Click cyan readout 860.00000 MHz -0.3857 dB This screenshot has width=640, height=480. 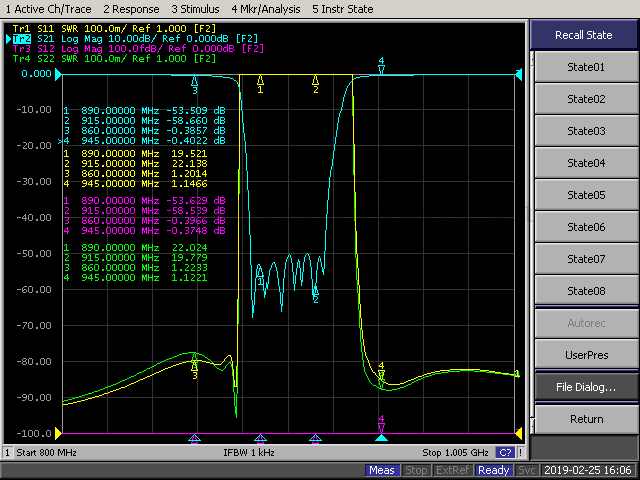point(144,131)
